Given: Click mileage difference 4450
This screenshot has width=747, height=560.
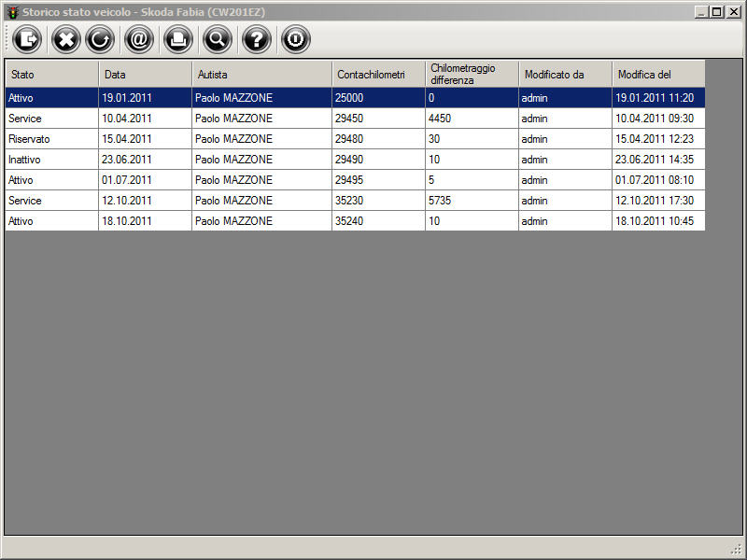Looking at the screenshot, I should pos(472,119).
